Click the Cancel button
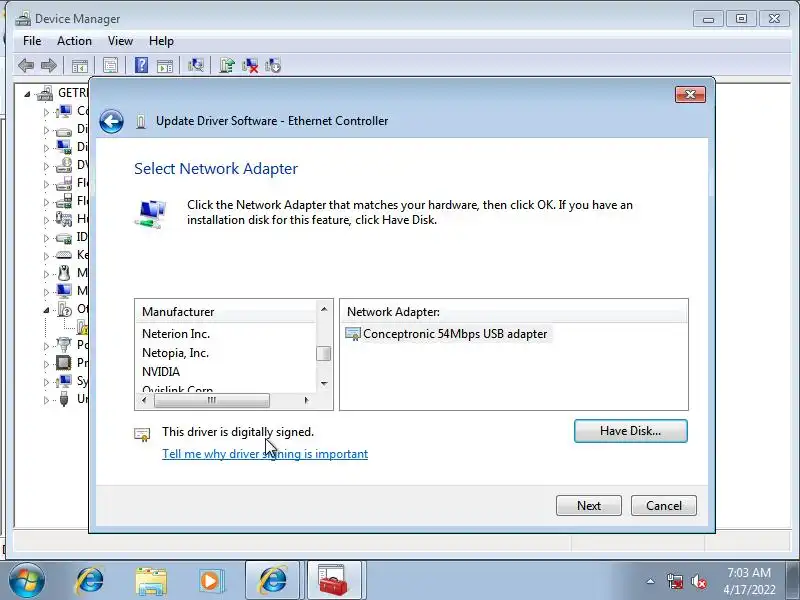Image resolution: width=800 pixels, height=600 pixels. (664, 506)
